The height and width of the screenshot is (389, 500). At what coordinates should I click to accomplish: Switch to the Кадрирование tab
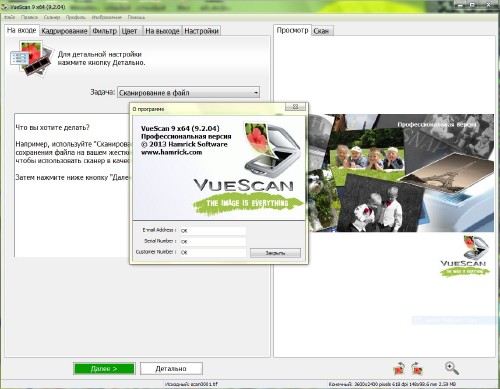64,31
